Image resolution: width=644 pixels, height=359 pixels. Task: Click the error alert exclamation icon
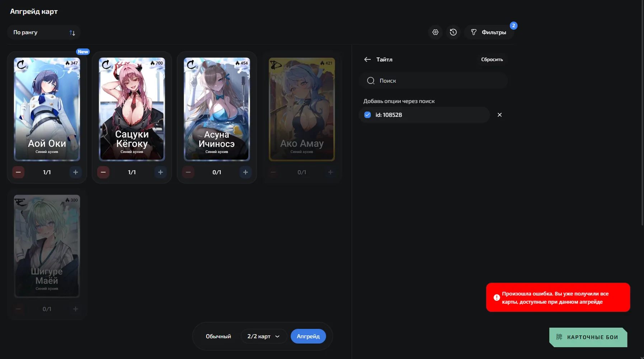(497, 298)
